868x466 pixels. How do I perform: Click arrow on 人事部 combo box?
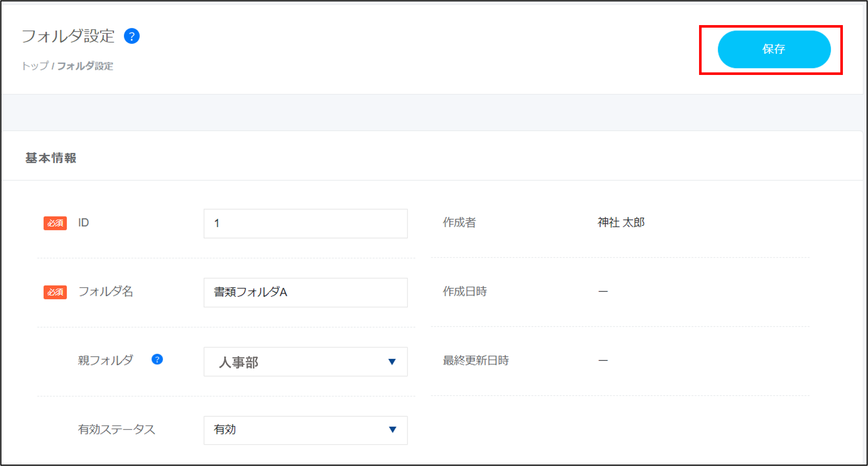(392, 362)
